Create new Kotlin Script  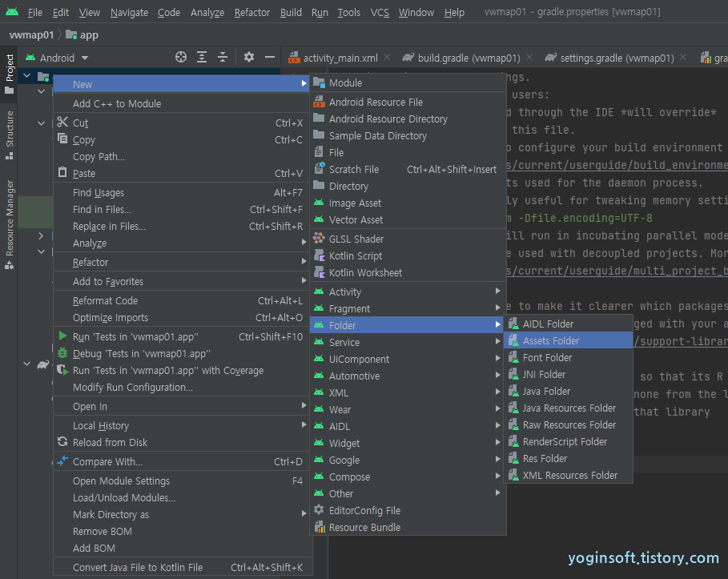(408, 255)
